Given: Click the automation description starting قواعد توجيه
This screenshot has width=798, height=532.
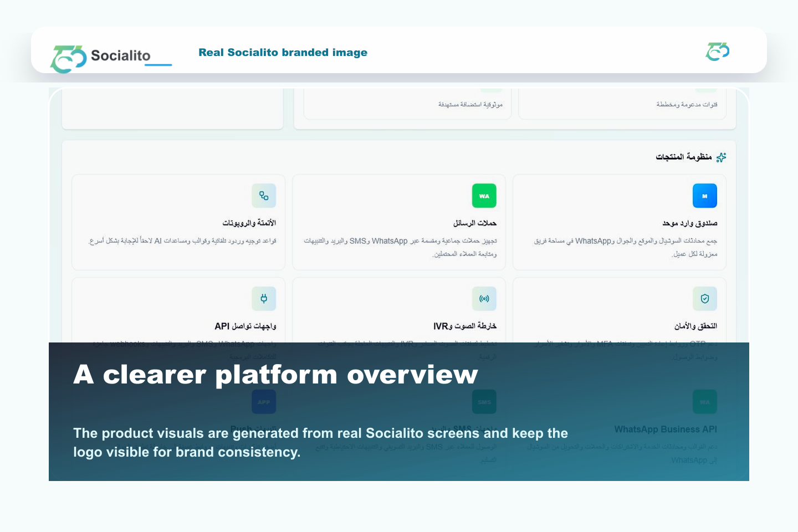Looking at the screenshot, I should click(x=182, y=241).
